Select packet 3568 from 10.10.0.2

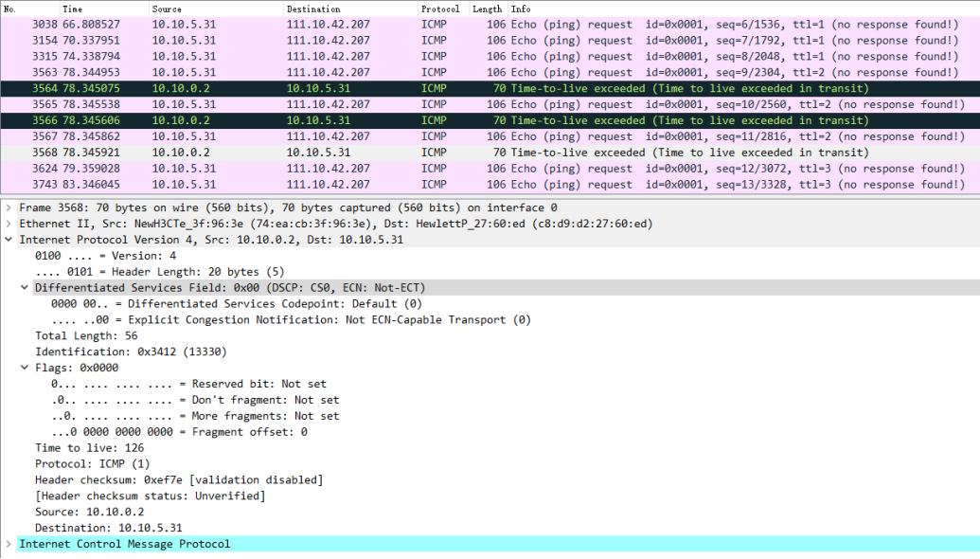[x=490, y=153]
